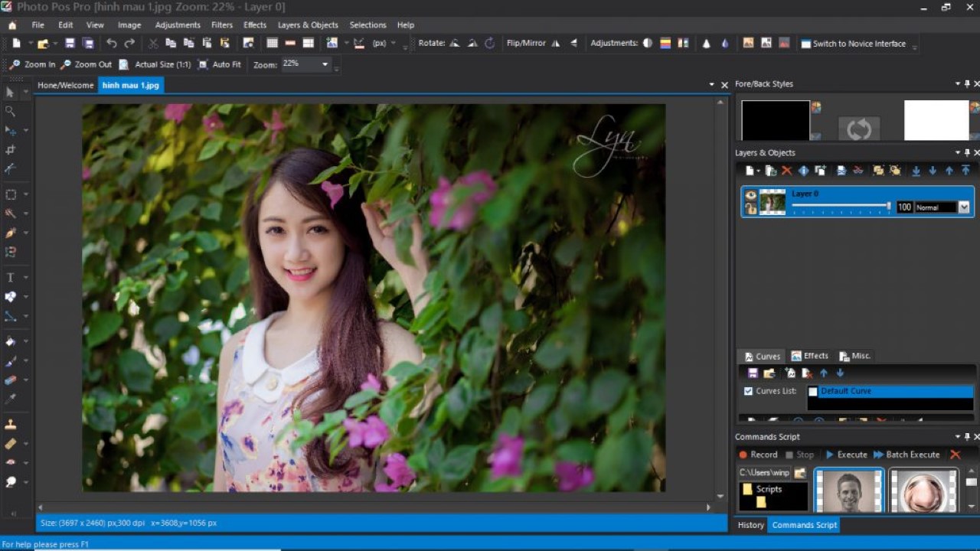Select the man's face script thumbnail

(848, 491)
